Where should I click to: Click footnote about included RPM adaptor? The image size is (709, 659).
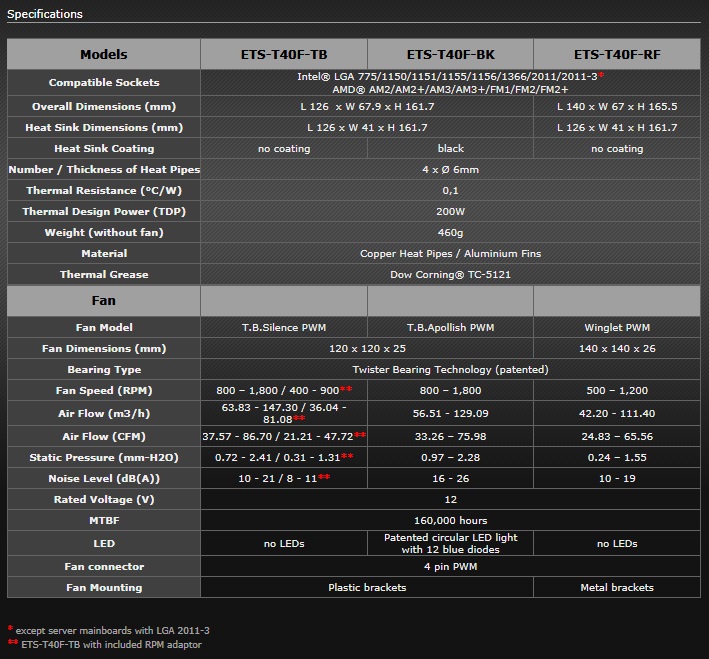coord(104,644)
